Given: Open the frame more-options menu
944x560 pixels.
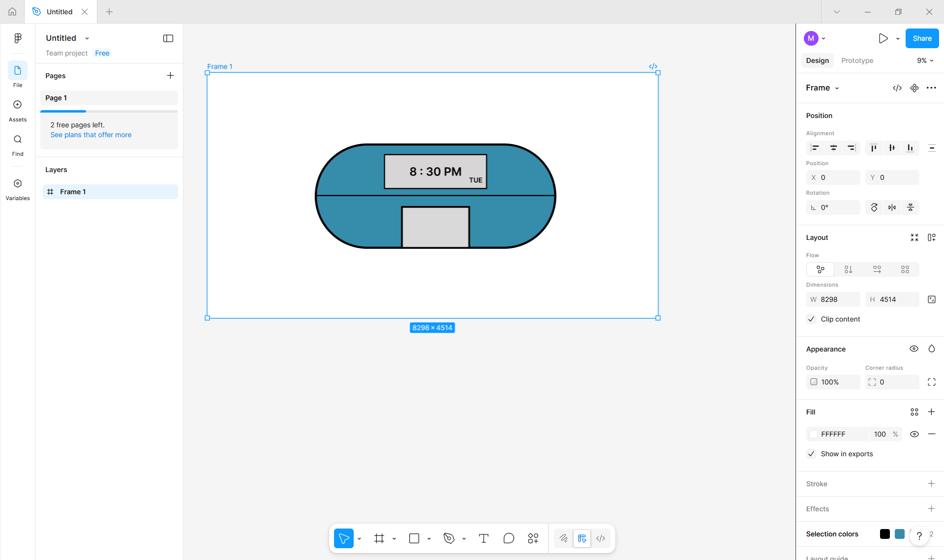Looking at the screenshot, I should pos(931,88).
